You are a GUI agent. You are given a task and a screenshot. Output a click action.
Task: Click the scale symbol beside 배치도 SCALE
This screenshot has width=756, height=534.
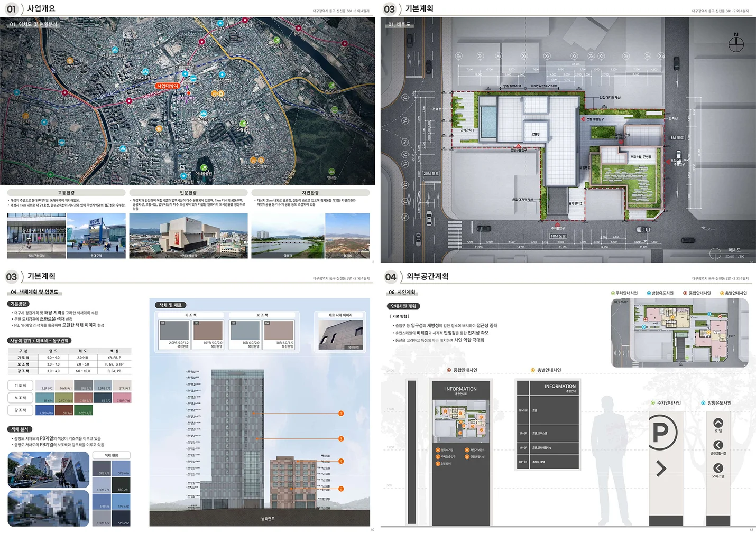point(715,254)
